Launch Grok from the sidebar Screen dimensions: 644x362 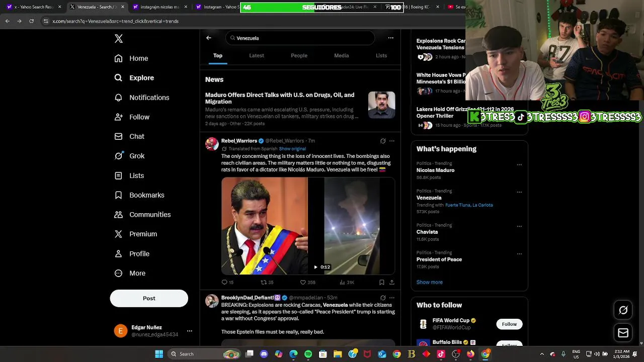tap(129, 156)
